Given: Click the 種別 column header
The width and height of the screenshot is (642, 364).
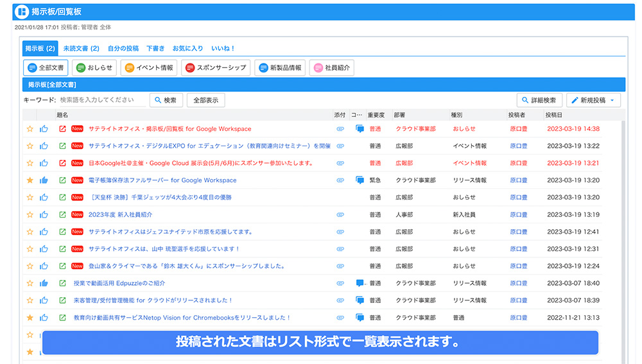Looking at the screenshot, I should point(456,115).
